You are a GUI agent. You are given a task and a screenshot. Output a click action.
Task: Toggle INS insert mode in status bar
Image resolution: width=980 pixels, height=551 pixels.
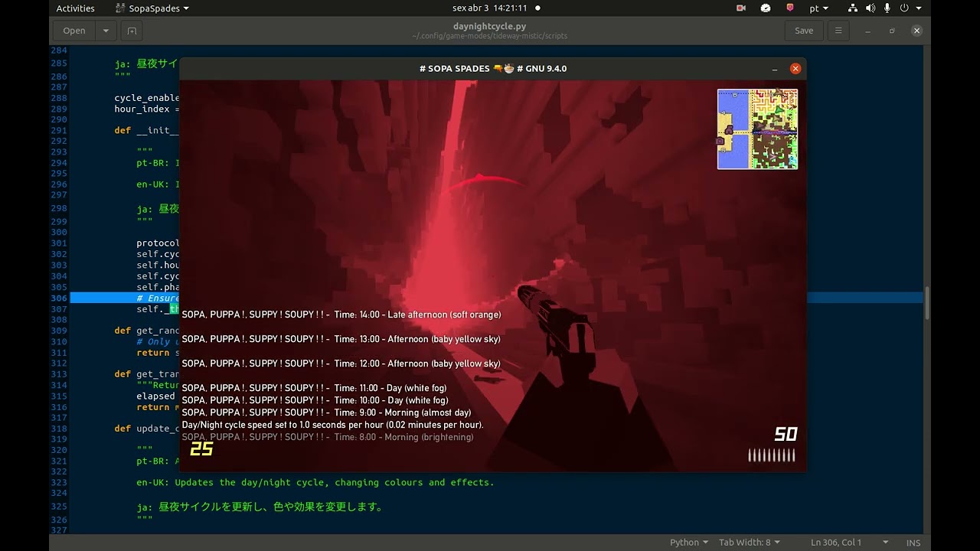coord(913,542)
